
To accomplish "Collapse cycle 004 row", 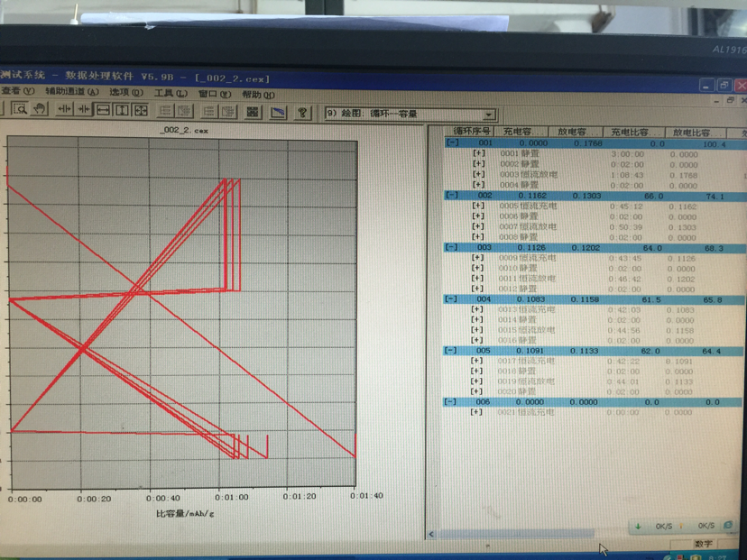I will pos(451,298).
